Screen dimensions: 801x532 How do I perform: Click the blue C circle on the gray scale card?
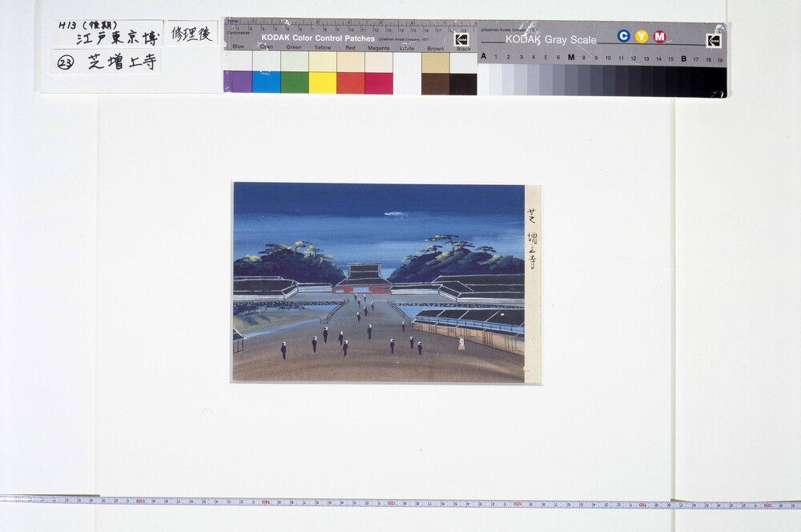[623, 36]
